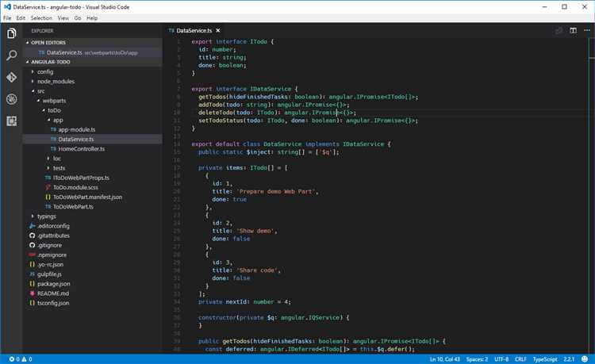The height and width of the screenshot is (364, 595).
Task: Click TypeScript version 2.2.1 in status bar
Action: [569, 359]
